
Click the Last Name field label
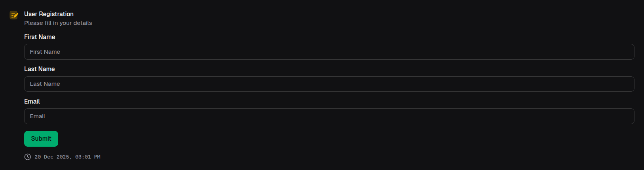39,69
